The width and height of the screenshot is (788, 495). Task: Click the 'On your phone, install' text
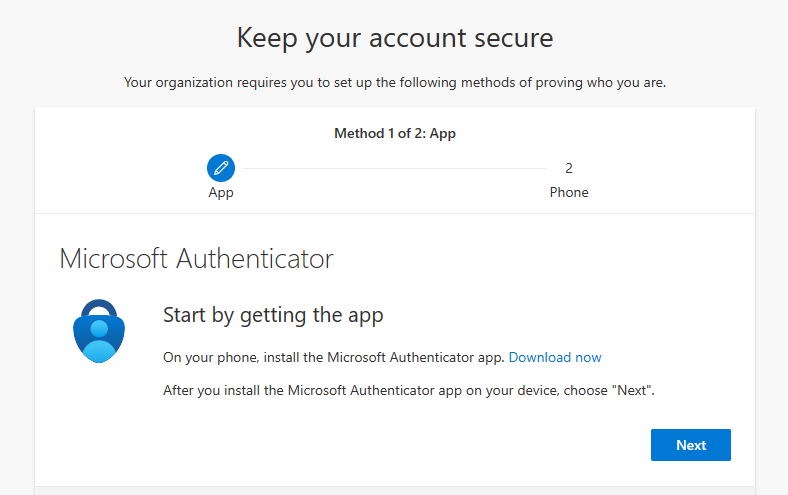point(334,357)
